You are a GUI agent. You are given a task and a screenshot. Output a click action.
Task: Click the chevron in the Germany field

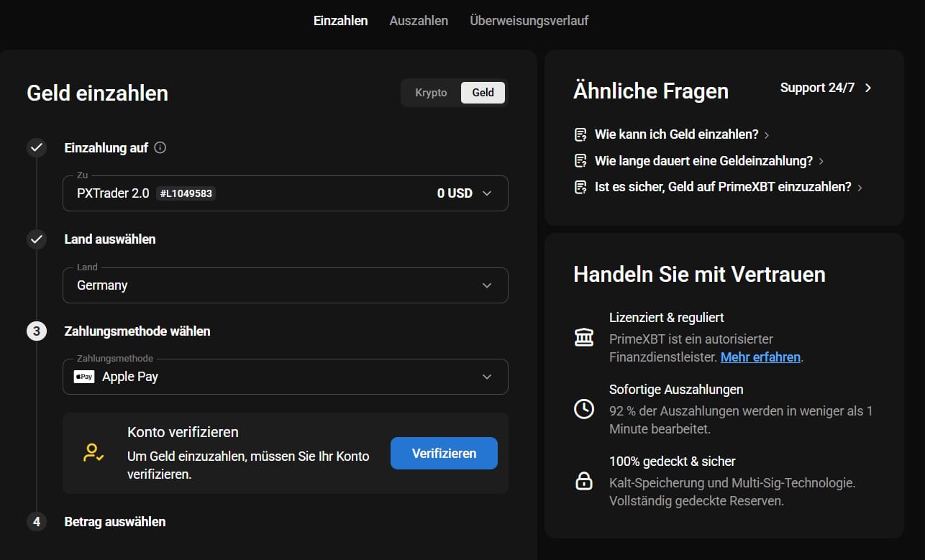487,285
